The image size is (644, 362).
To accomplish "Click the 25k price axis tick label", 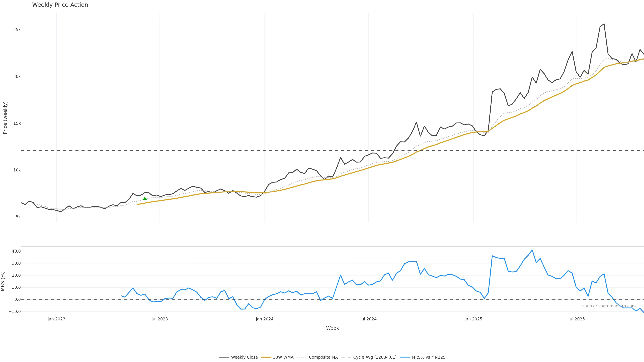I will point(17,30).
